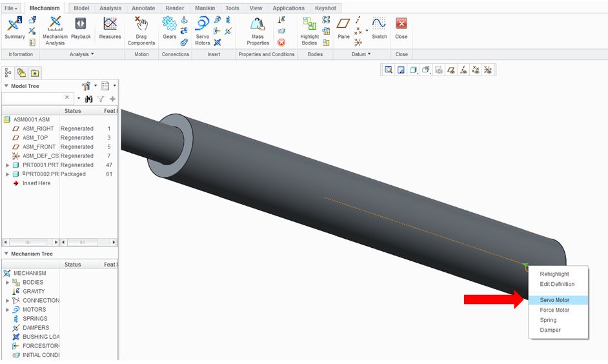Toggle coordinate system display
Image resolution: width=608 pixels, height=364 pixels.
488,70
